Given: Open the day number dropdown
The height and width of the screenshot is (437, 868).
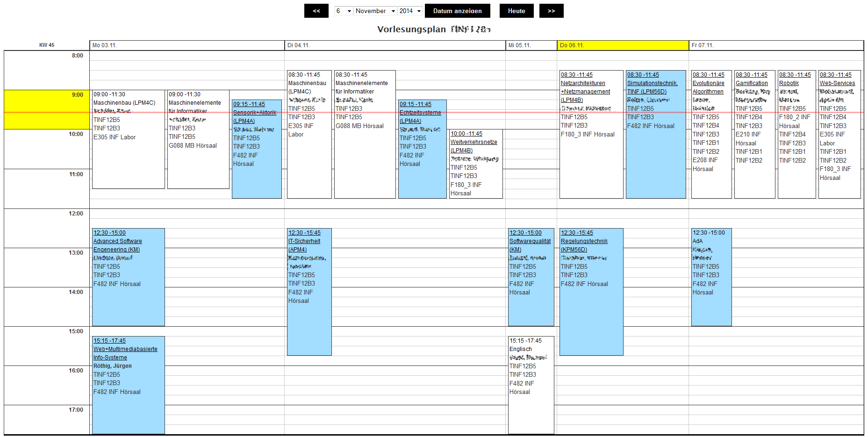Looking at the screenshot, I should point(343,11).
